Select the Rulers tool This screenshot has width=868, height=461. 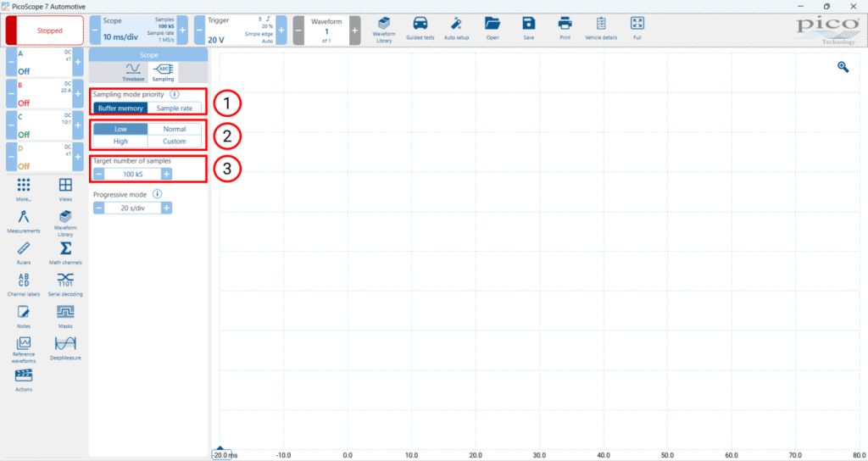pos(23,253)
